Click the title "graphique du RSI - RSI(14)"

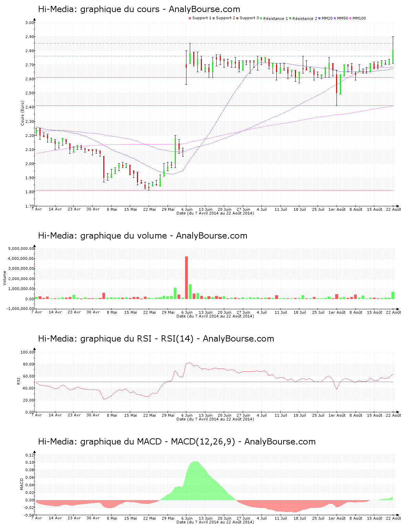137,339
